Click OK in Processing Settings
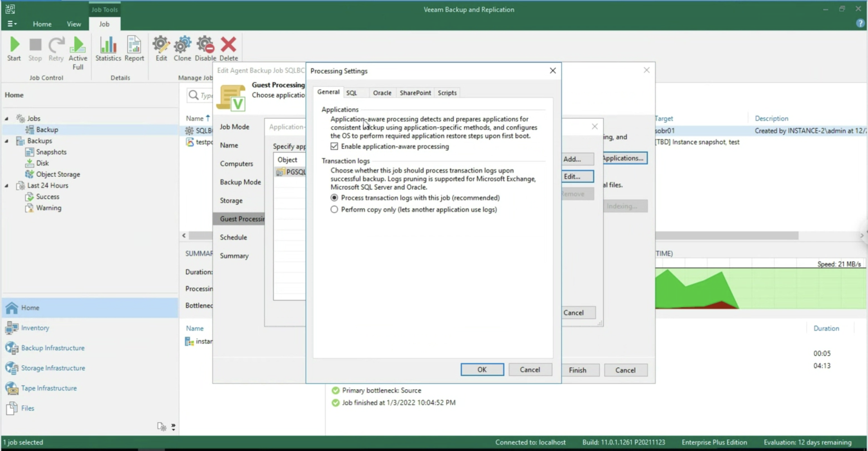Viewport: 868px width, 451px height. coord(482,369)
